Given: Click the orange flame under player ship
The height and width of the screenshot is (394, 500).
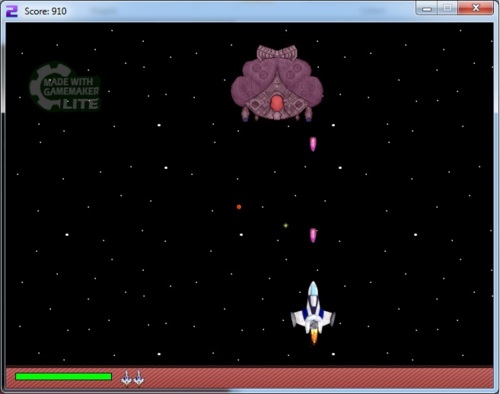Looking at the screenshot, I should pos(314,337).
